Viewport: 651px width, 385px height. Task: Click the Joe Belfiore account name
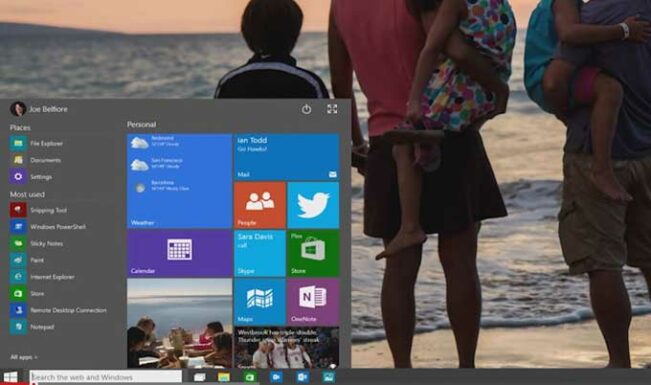coord(48,109)
